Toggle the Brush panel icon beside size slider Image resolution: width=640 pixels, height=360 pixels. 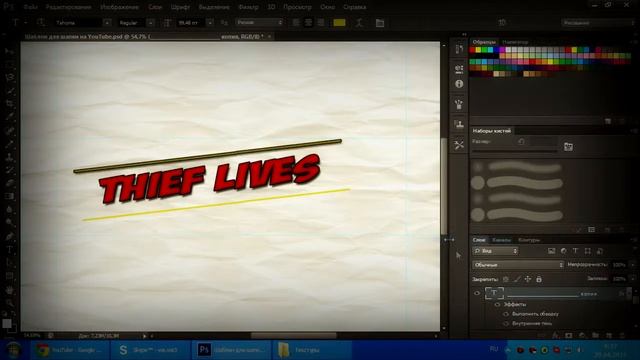click(x=568, y=147)
